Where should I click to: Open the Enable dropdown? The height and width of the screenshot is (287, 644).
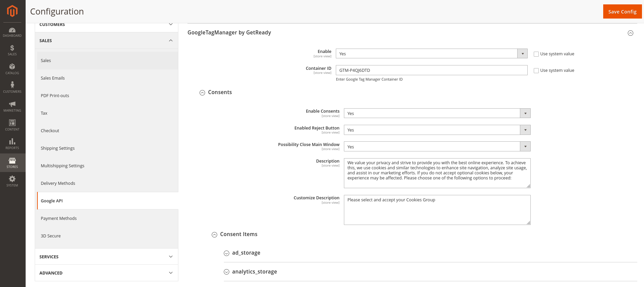(432, 54)
